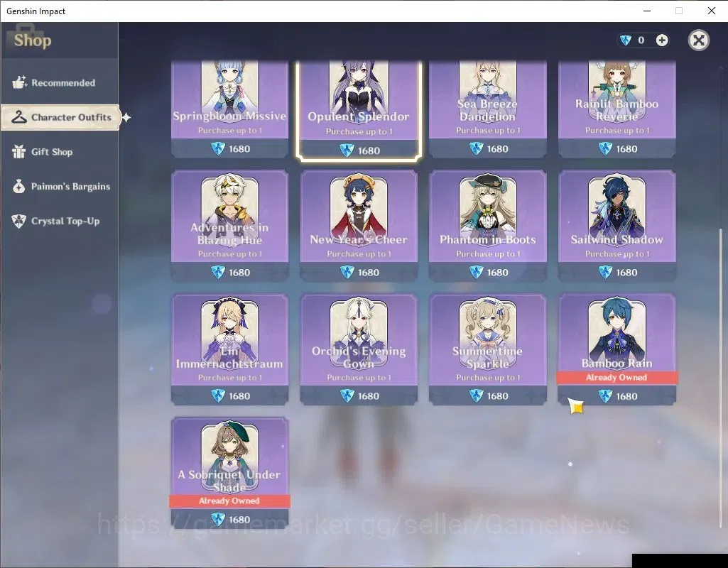
Task: Select the Sea Breeze Dandelion outfit
Action: coord(487,109)
